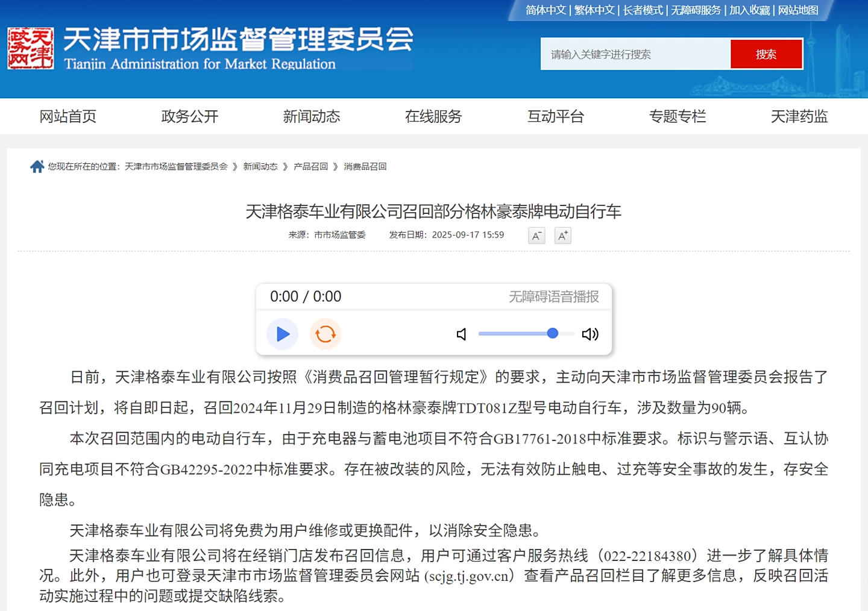Open the 专题专栏 nav item
This screenshot has width=868, height=611.
(x=678, y=116)
